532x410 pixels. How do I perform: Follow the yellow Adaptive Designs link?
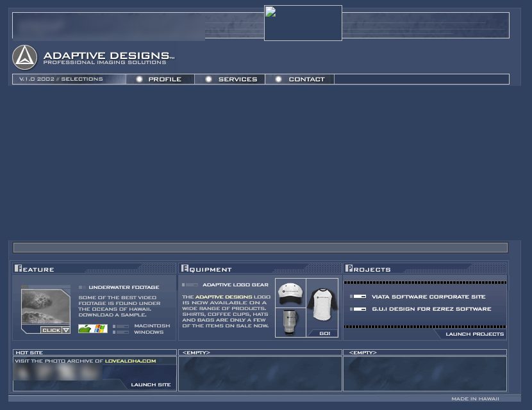[x=224, y=297]
